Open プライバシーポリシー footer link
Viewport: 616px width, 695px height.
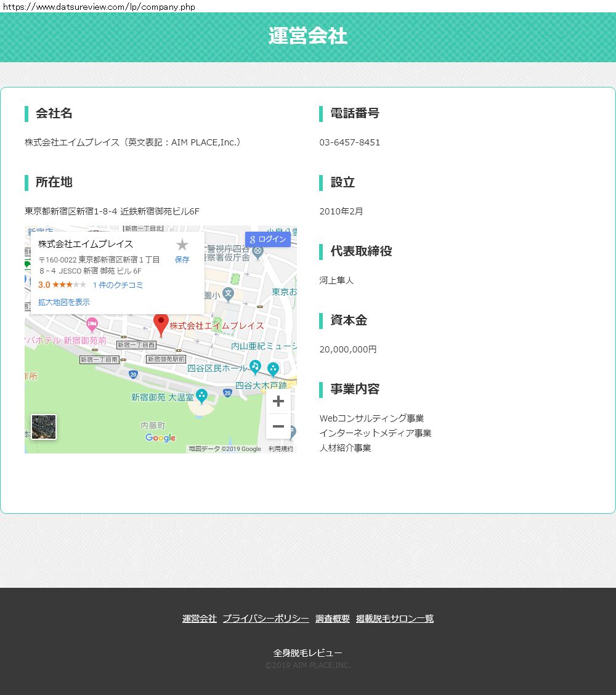266,619
